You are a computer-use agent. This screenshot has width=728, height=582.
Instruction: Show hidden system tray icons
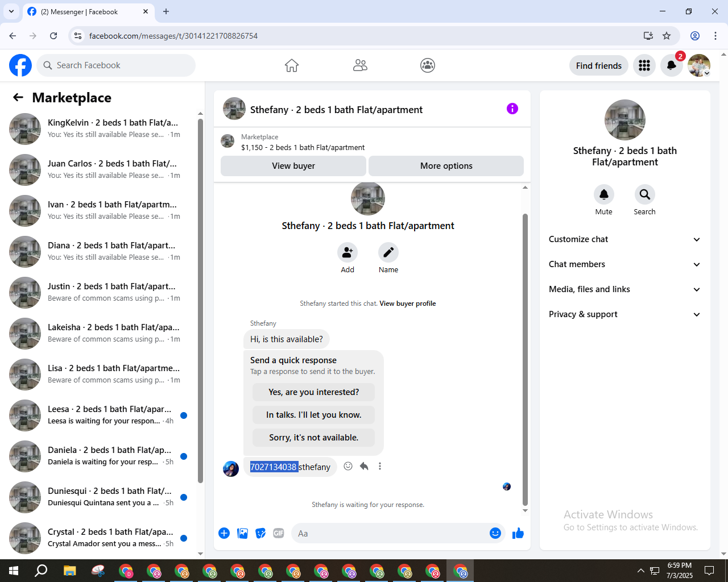click(x=641, y=571)
